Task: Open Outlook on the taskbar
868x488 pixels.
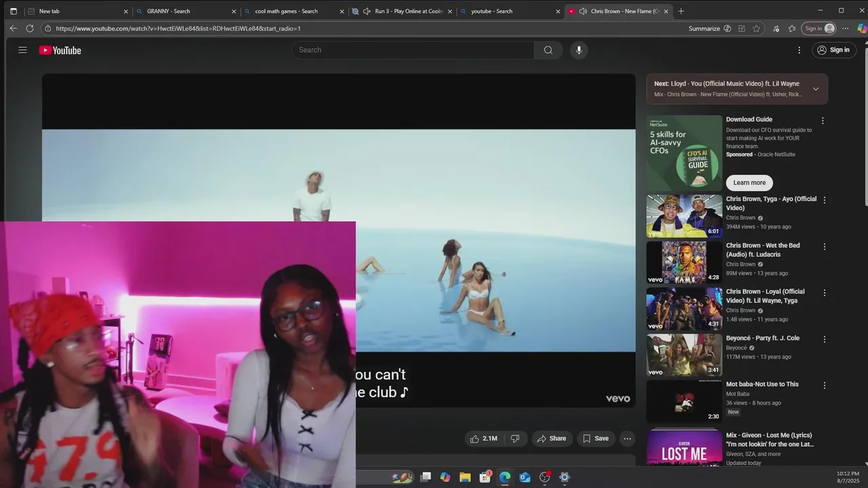Action: [x=524, y=477]
